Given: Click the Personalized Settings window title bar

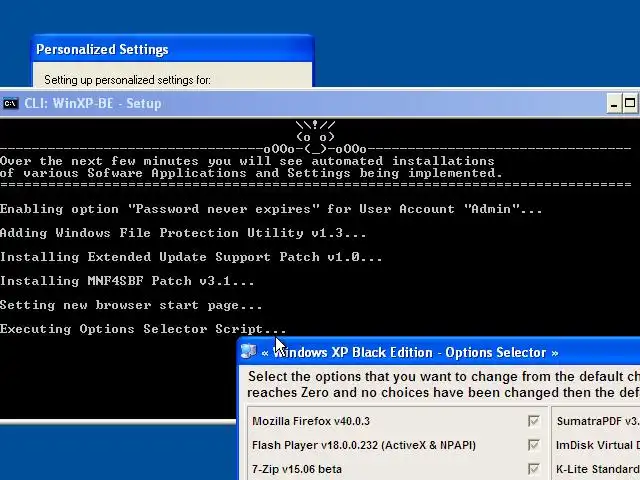Looking at the screenshot, I should 172,49.
